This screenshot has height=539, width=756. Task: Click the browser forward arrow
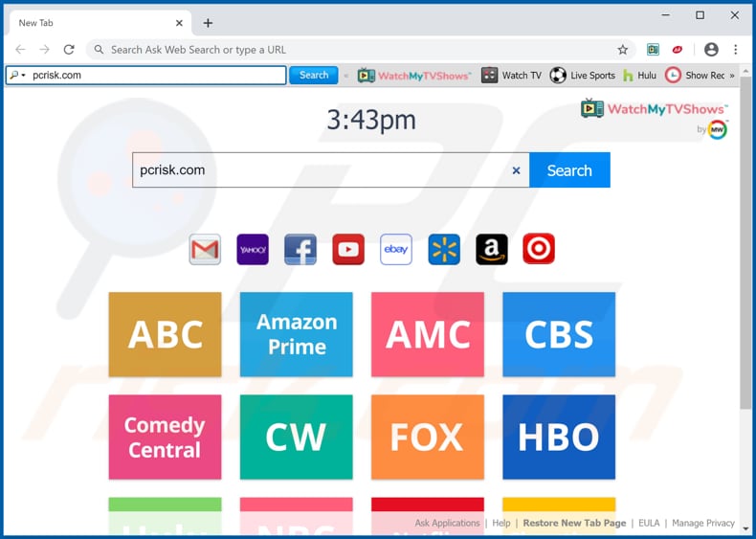pyautogui.click(x=44, y=49)
